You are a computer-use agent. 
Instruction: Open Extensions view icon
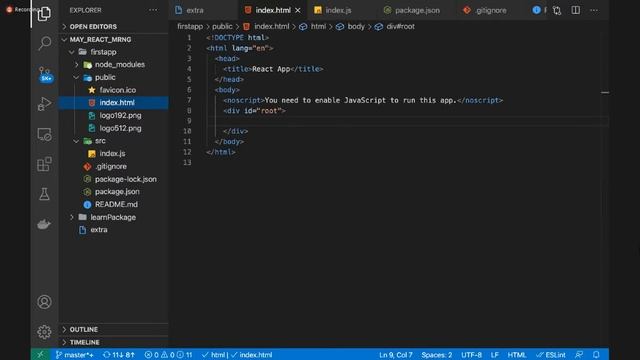point(44,164)
